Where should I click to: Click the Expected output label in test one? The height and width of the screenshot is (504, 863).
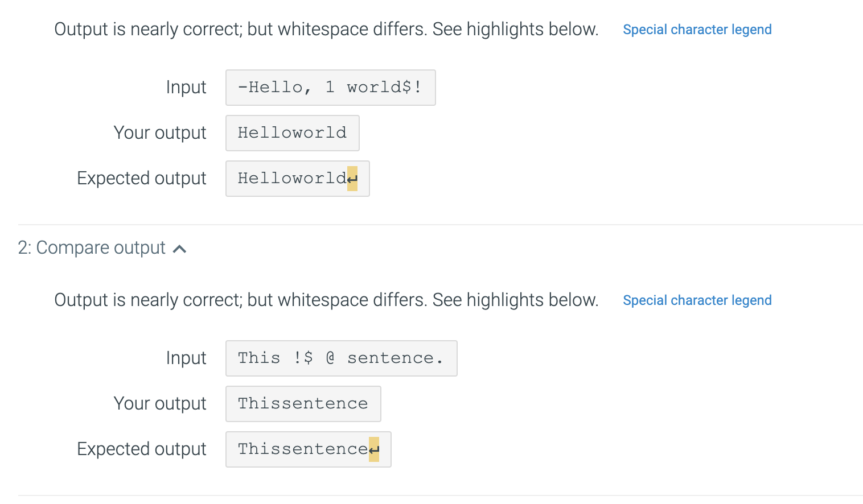pyautogui.click(x=141, y=178)
